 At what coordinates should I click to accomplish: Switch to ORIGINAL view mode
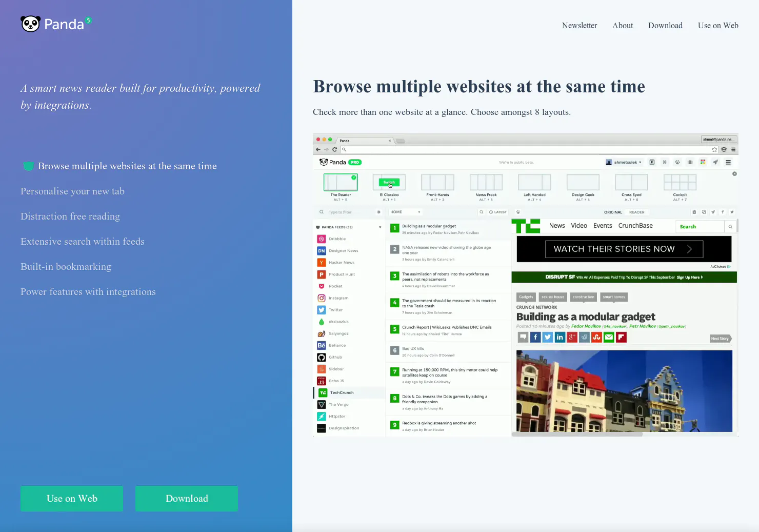coord(613,212)
